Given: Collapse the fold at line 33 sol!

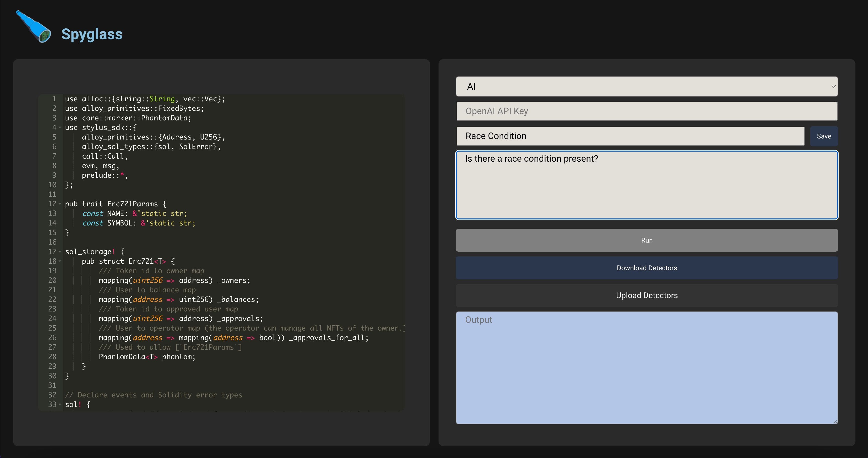Looking at the screenshot, I should [60, 404].
